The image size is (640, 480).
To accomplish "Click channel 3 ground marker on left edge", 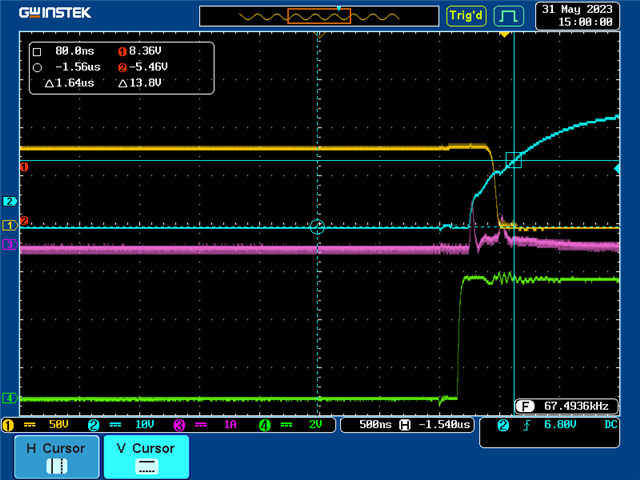I will (10, 244).
